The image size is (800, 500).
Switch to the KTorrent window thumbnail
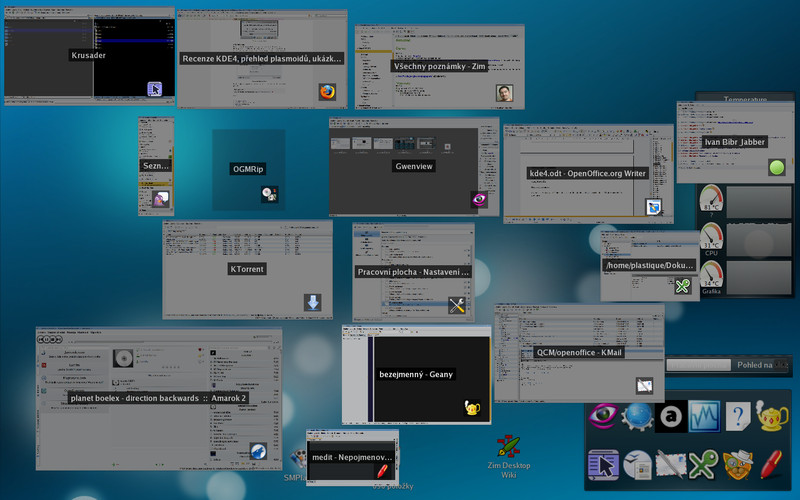247,269
